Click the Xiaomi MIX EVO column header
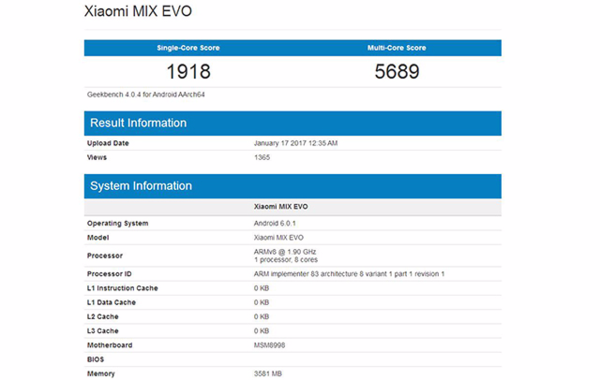The width and height of the screenshot is (600, 380). pyautogui.click(x=281, y=207)
